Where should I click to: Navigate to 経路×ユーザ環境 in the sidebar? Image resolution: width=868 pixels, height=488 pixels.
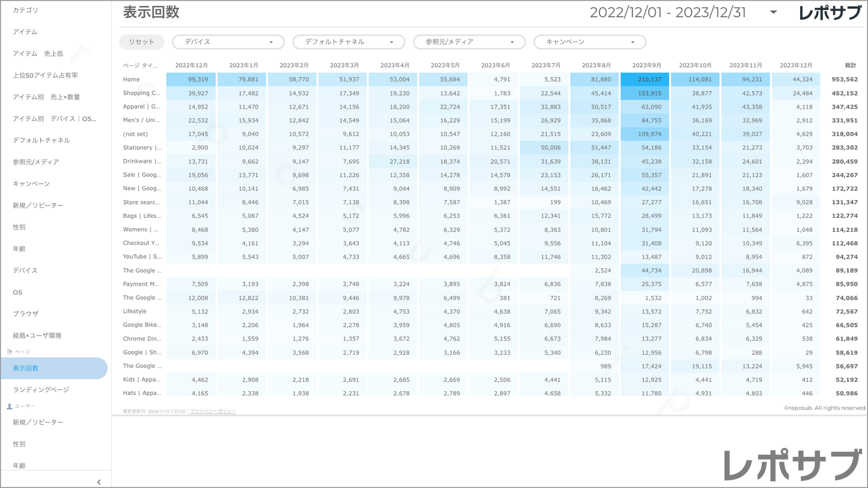37,336
